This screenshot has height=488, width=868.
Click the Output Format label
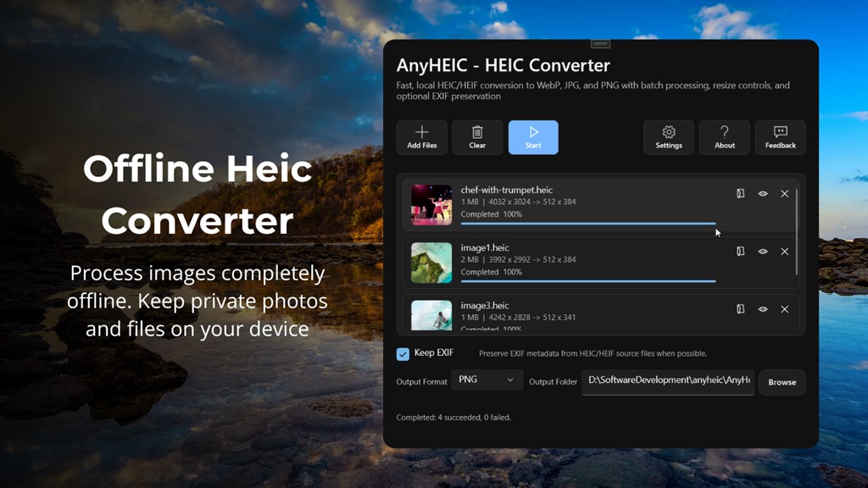coord(421,382)
